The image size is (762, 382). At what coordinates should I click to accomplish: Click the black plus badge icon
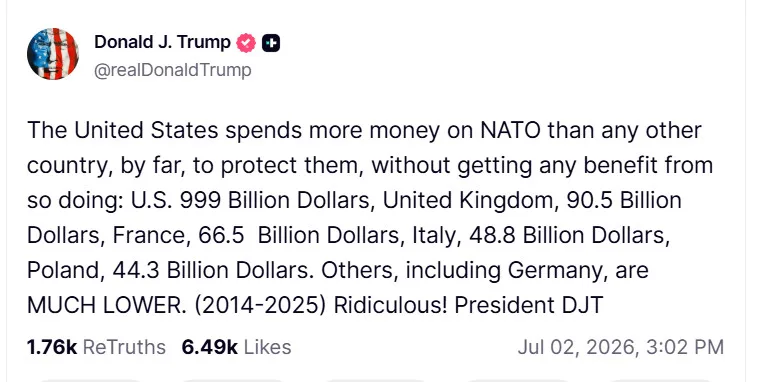[x=271, y=43]
